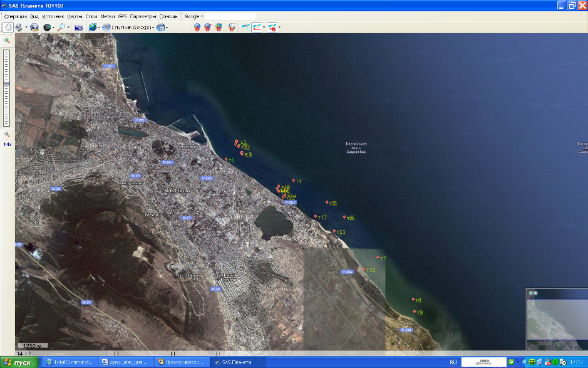Open the Источник menu
The image size is (588, 368).
click(53, 16)
